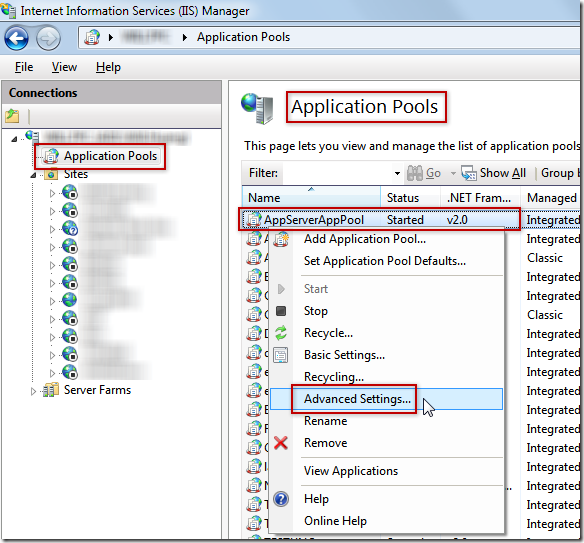Click the Back navigation arrow button
584x543 pixels.
16,38
